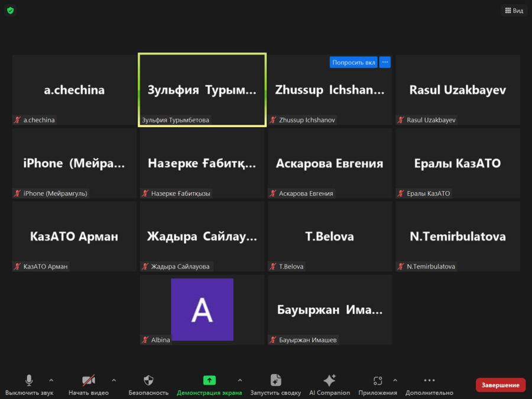Select the highlighted Зульфия Турымбетова participant tile
The image size is (532, 399).
(202, 90)
